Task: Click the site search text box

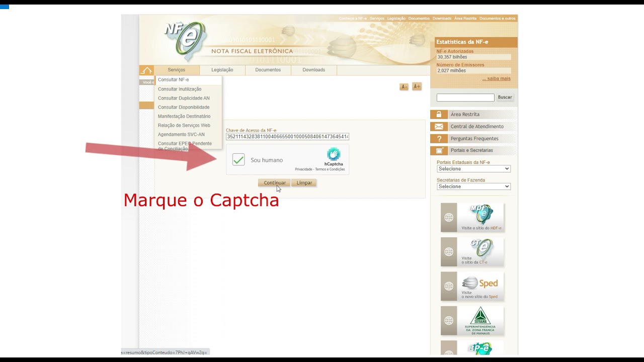Action: pyautogui.click(x=465, y=98)
